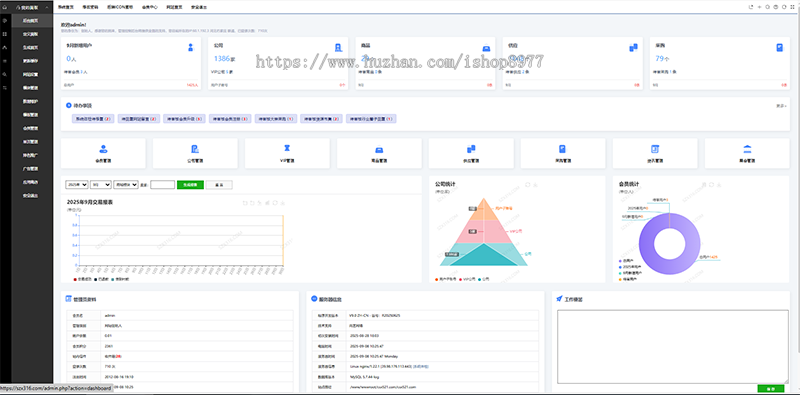Screen dimensions: 800x395
Task: Click inside the 工作便签 notes textarea
Action: [672, 347]
